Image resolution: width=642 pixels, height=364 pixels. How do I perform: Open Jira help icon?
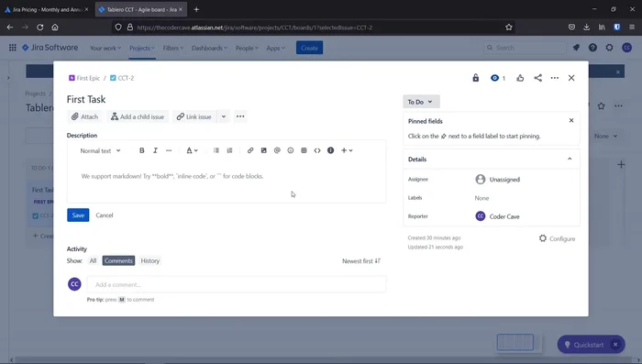click(592, 48)
